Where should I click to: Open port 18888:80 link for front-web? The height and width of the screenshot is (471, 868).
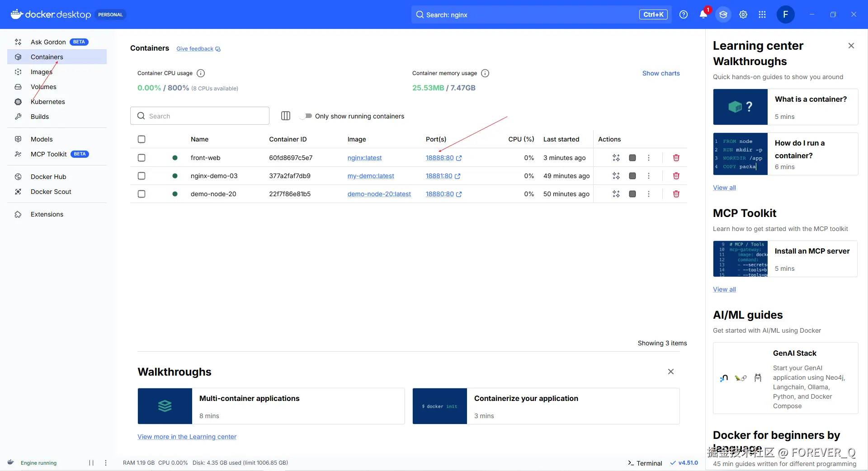[443, 158]
